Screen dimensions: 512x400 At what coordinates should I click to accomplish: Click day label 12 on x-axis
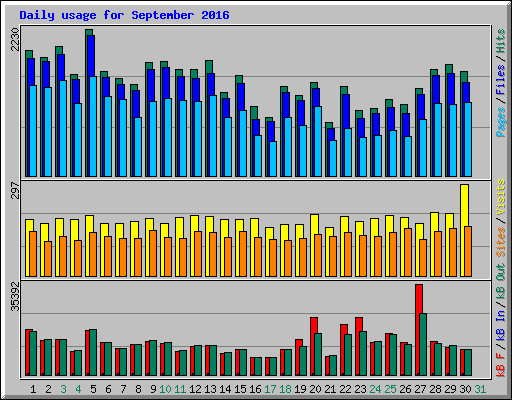tap(195, 389)
